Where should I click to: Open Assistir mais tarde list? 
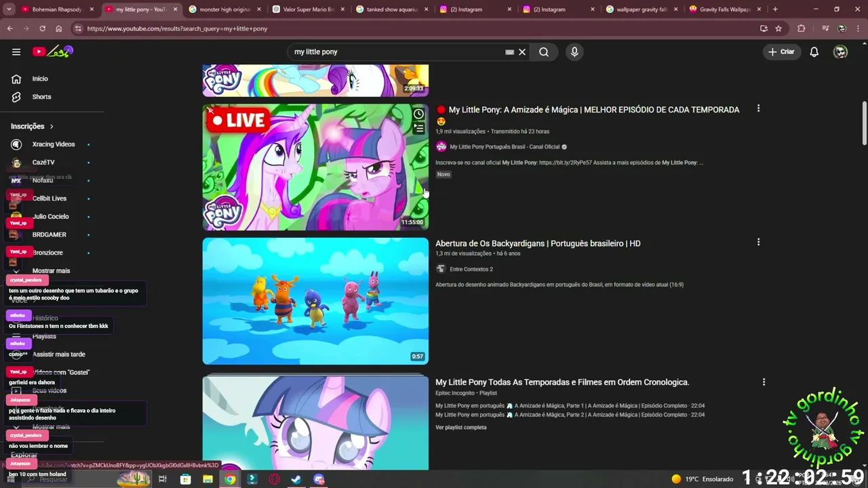(58, 354)
